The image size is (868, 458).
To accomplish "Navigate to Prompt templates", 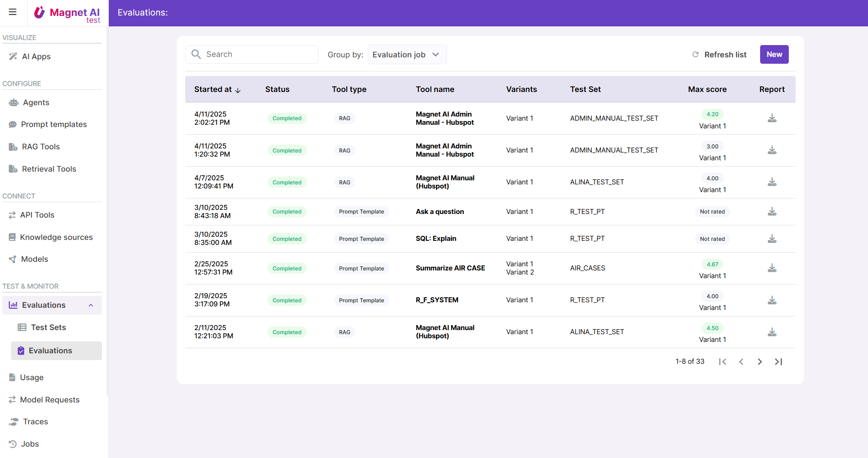I will pos(54,124).
